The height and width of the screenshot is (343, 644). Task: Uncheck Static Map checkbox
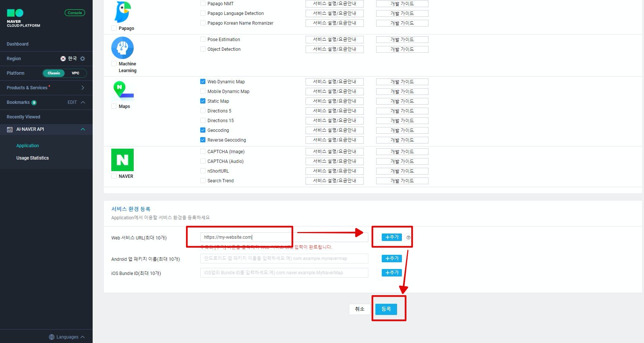coord(203,101)
